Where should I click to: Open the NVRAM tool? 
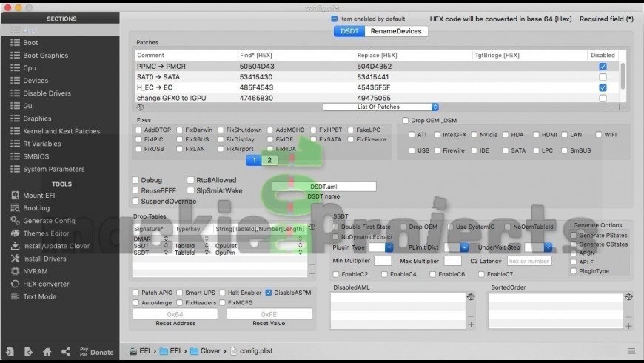35,271
